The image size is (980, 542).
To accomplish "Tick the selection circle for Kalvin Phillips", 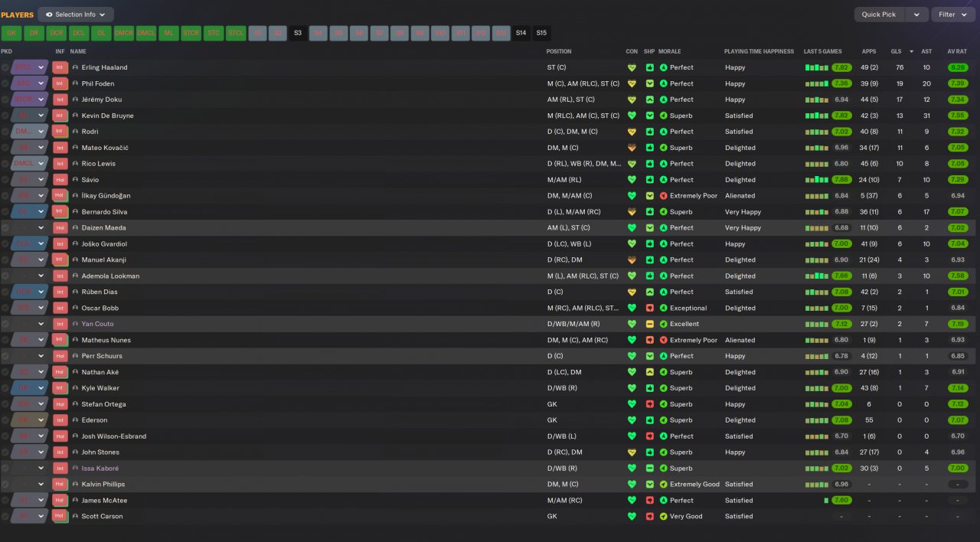I will (x=5, y=484).
